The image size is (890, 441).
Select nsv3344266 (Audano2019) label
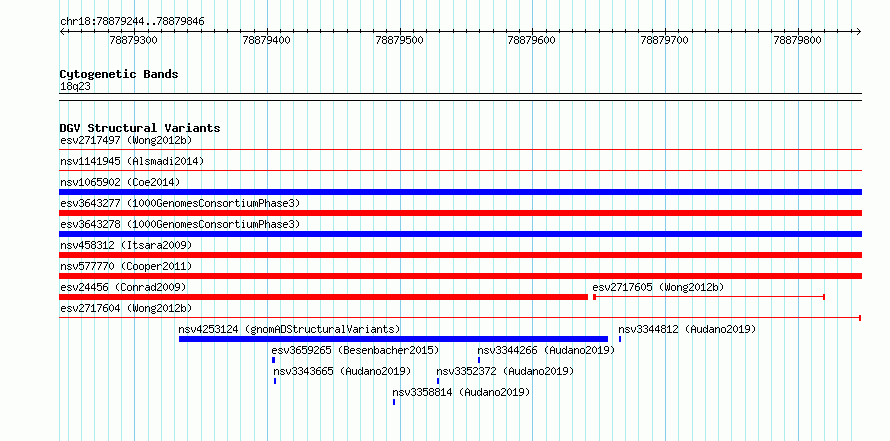(546, 350)
